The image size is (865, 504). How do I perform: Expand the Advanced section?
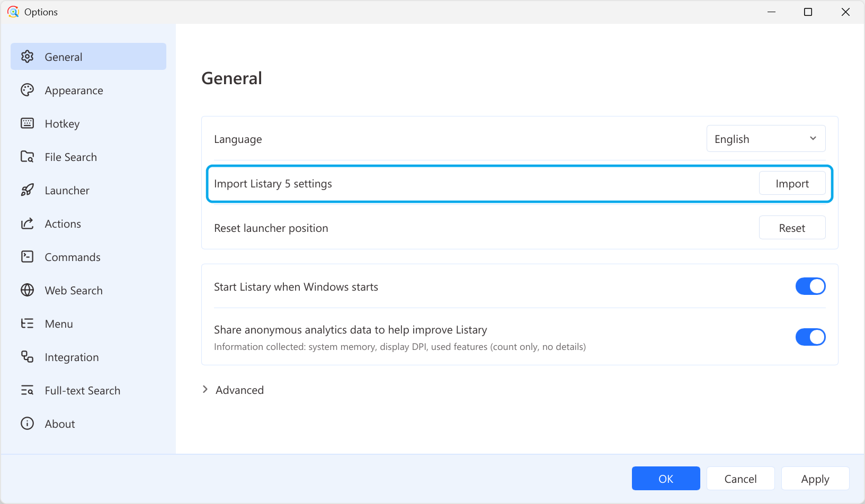coord(233,390)
